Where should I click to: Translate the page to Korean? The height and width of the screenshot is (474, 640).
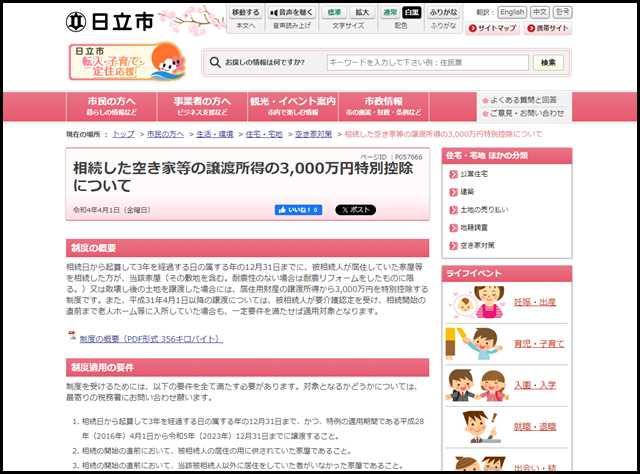(x=562, y=12)
